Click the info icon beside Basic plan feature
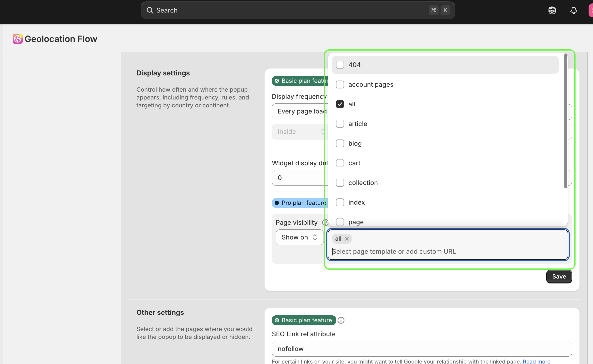 341,320
